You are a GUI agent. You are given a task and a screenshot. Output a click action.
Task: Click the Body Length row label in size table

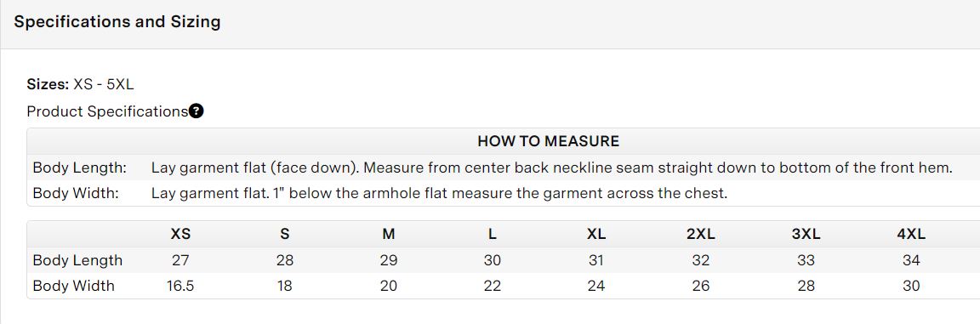(x=77, y=260)
